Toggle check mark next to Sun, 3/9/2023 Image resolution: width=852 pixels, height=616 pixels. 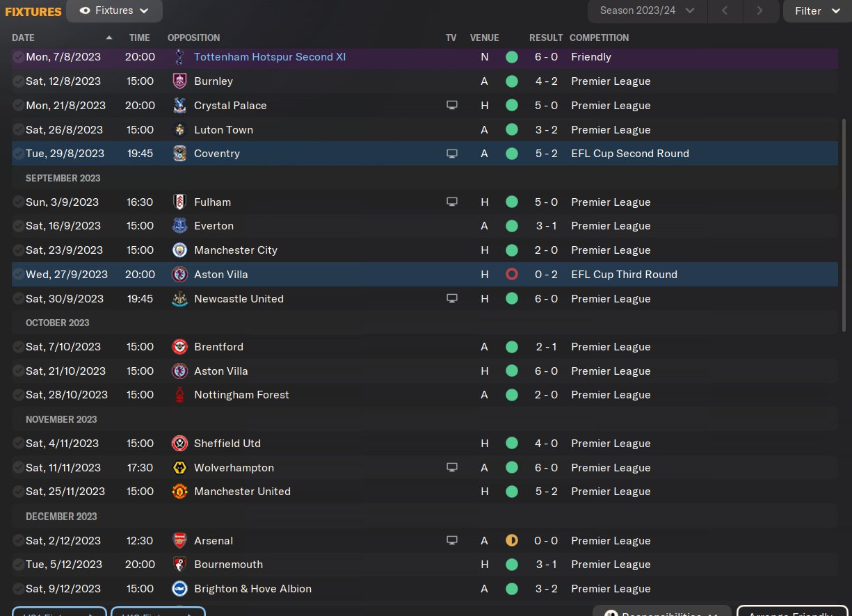tap(18, 202)
